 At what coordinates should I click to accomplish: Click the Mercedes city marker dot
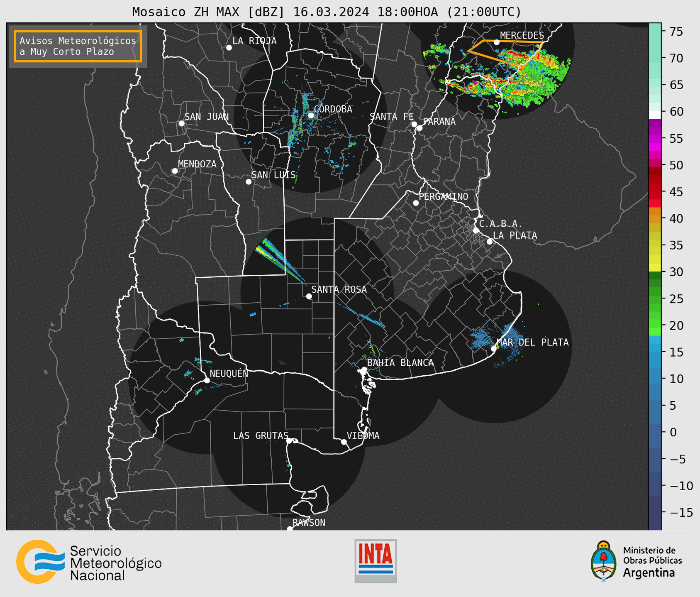pyautogui.click(x=497, y=42)
